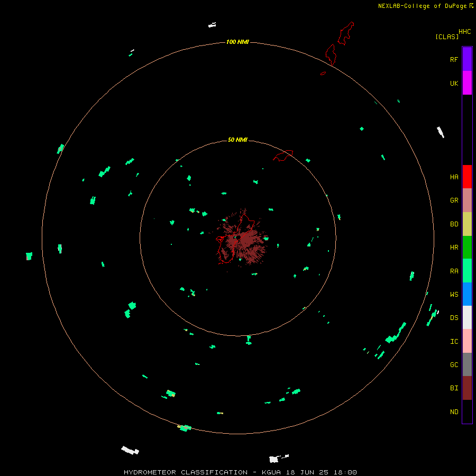Screen dimensions: 476x476
Task: Click the Hydrometeor Classification title text
Action: (x=186, y=472)
